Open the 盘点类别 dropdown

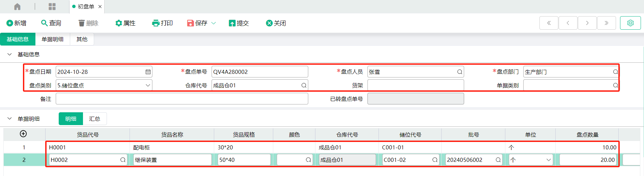[x=148, y=85]
